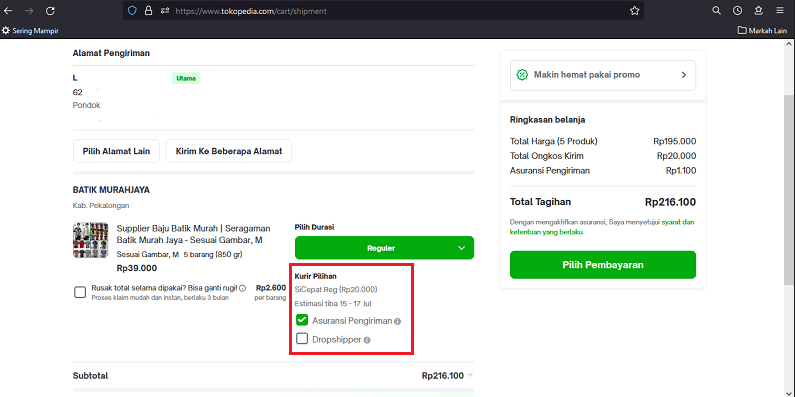795x397 pixels.
Task: Expand the Subtotal Rp216.100 arrow
Action: [470, 376]
